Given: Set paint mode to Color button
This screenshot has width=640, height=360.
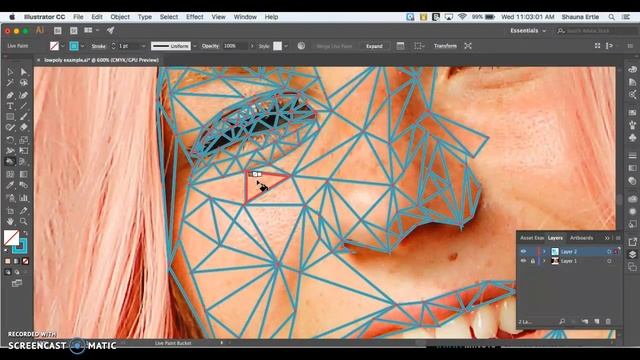Looking at the screenshot, I should coord(8,261).
